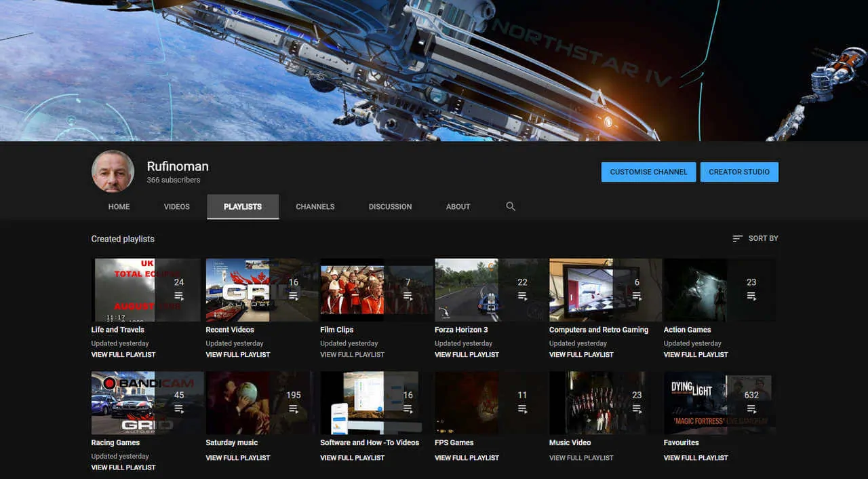Open the Forza Horizon 3 playlist title
Image resolution: width=868 pixels, height=479 pixels.
click(x=461, y=330)
